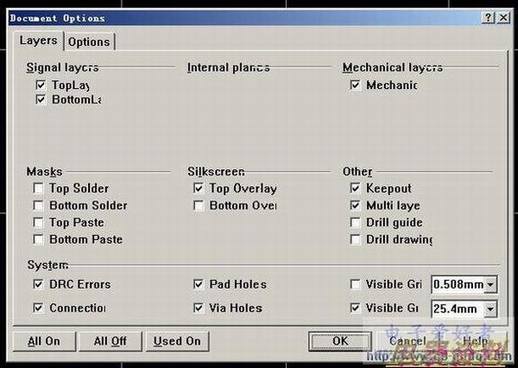Check the Drill guide option
518x368 pixels.
[x=355, y=222]
